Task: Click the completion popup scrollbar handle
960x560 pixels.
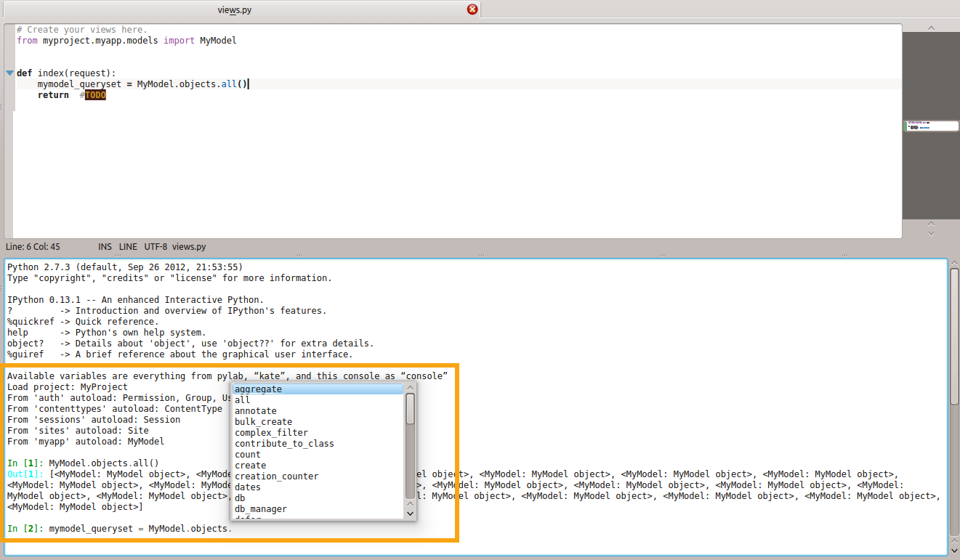Action: (x=410, y=409)
